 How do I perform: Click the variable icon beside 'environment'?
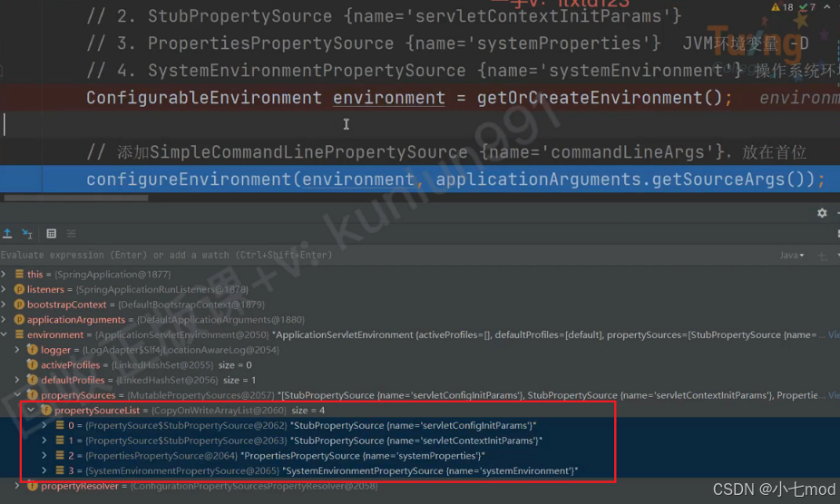click(x=19, y=334)
